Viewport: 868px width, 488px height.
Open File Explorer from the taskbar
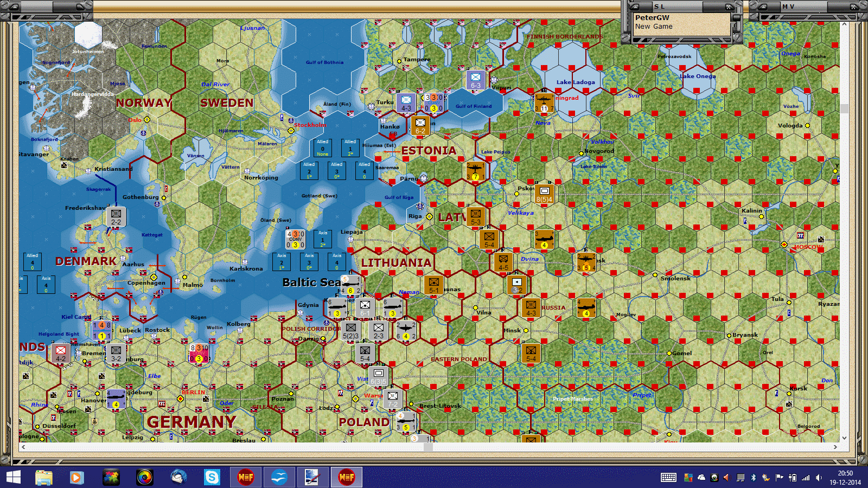pyautogui.click(x=44, y=477)
